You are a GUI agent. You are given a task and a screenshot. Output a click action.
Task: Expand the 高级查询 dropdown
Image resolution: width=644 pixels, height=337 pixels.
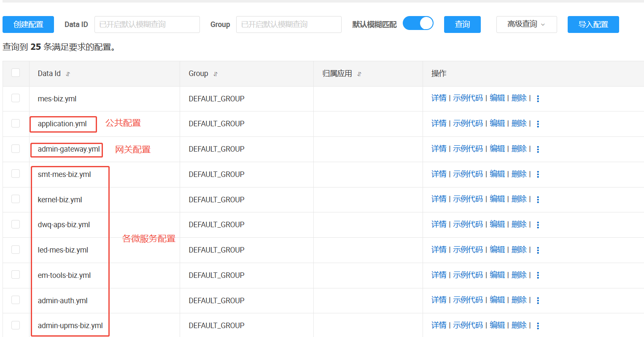pos(527,24)
